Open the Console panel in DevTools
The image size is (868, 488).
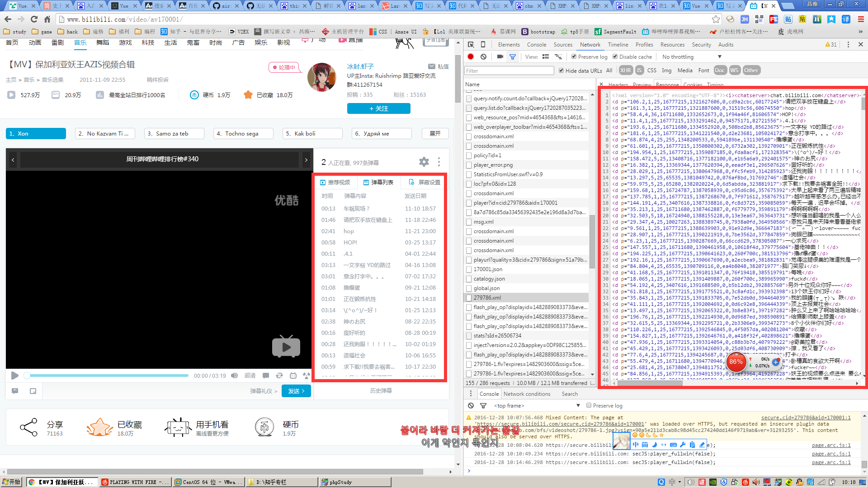tap(536, 45)
